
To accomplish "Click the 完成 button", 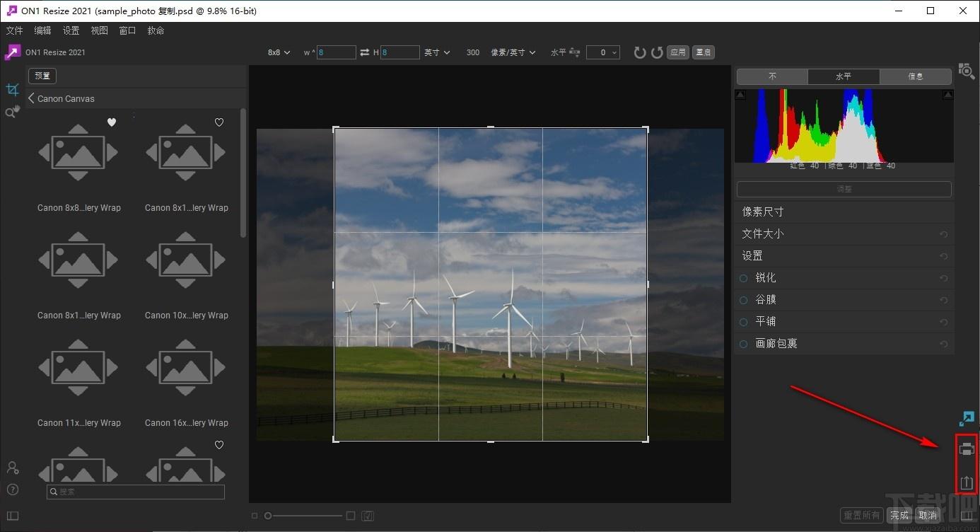I will point(899,515).
